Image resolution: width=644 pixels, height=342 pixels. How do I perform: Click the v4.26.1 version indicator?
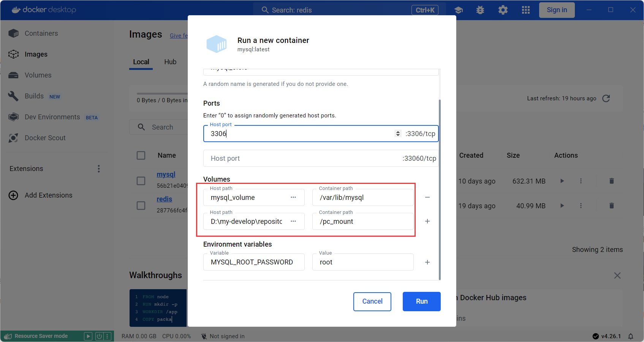607,336
